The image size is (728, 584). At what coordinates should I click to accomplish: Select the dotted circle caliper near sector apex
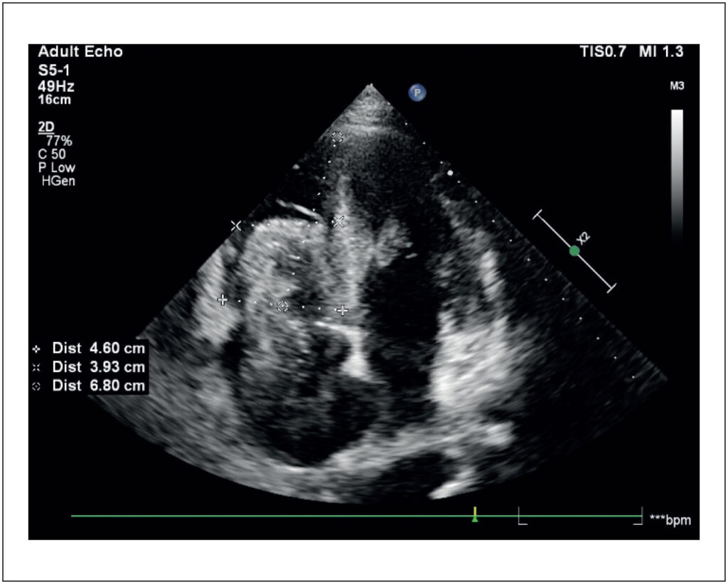click(x=338, y=137)
